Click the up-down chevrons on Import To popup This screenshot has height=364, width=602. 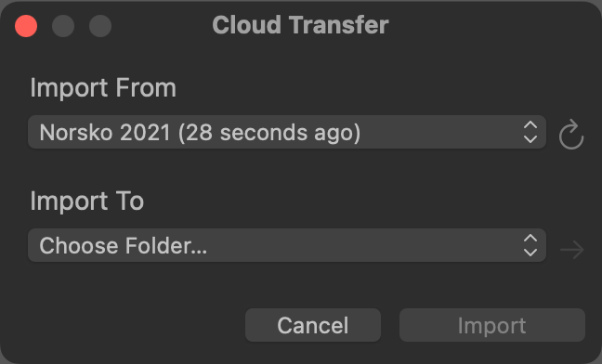pyautogui.click(x=530, y=245)
